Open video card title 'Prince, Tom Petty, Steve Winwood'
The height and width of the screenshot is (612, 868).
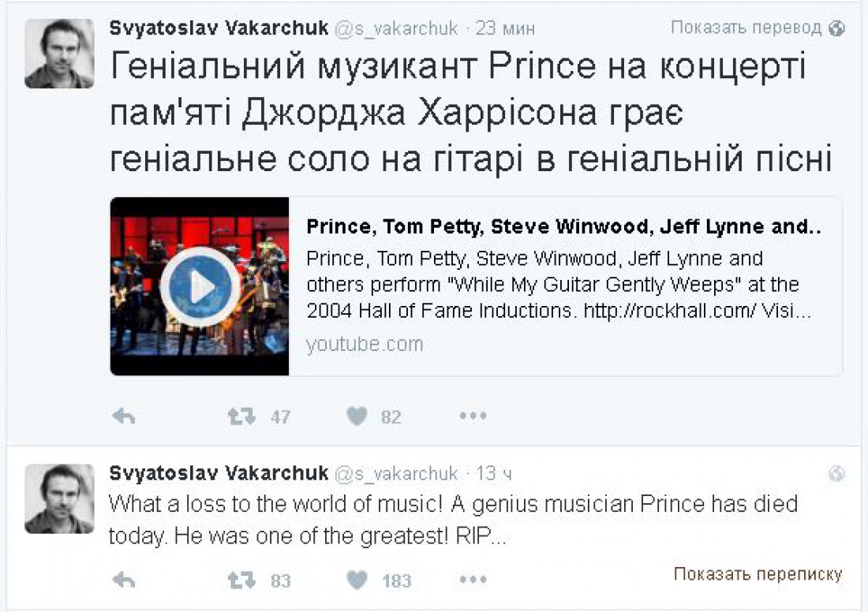point(563,226)
